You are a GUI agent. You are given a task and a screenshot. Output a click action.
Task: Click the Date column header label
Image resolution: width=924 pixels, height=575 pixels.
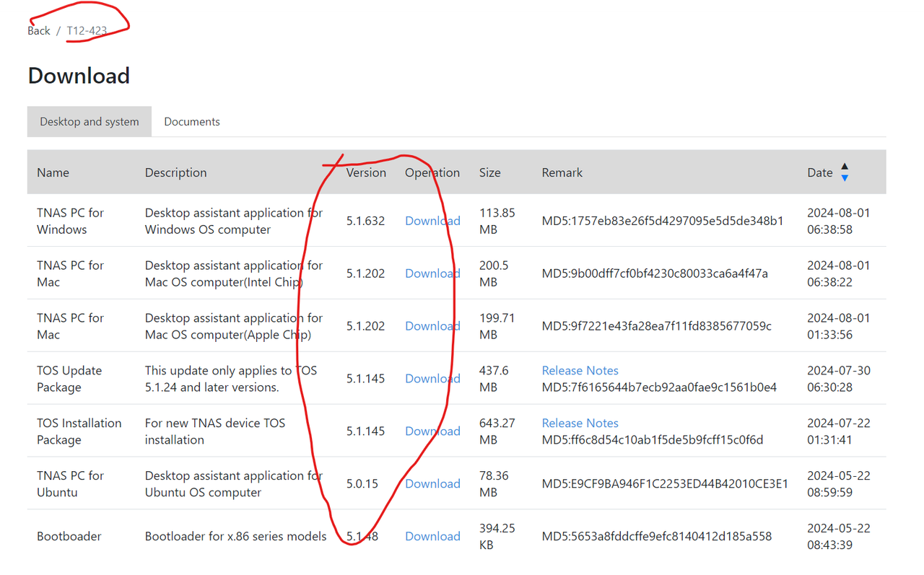pyautogui.click(x=820, y=172)
